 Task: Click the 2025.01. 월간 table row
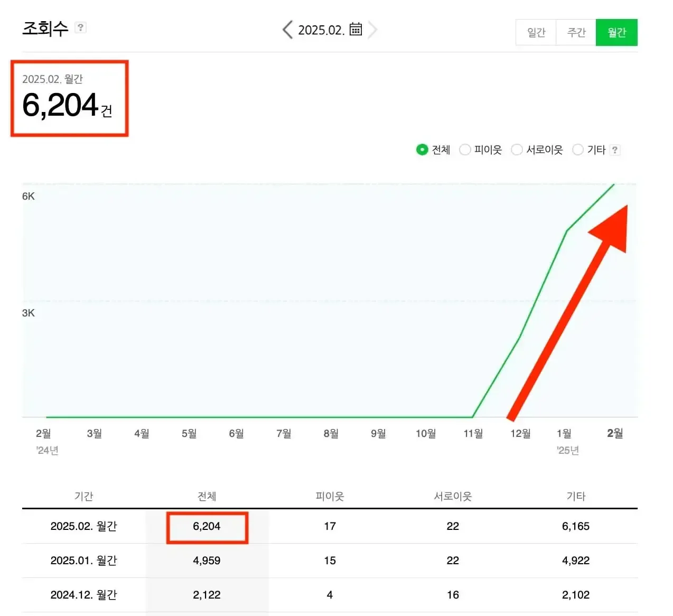click(x=83, y=561)
